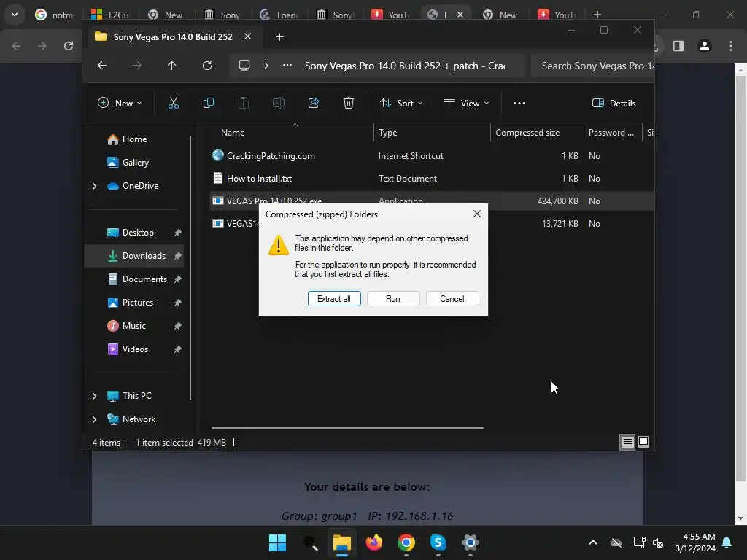This screenshot has width=747, height=560.
Task: Click the Copy icon in toolbar
Action: tap(208, 103)
